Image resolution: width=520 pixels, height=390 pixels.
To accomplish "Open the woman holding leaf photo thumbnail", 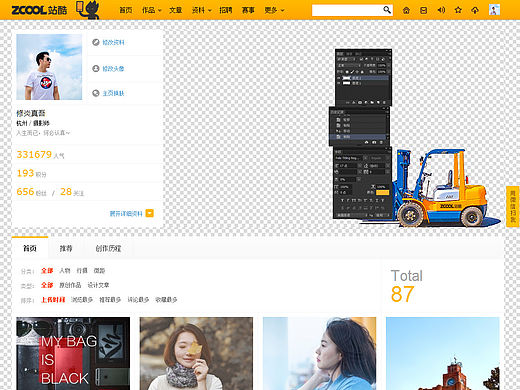I will [x=196, y=353].
